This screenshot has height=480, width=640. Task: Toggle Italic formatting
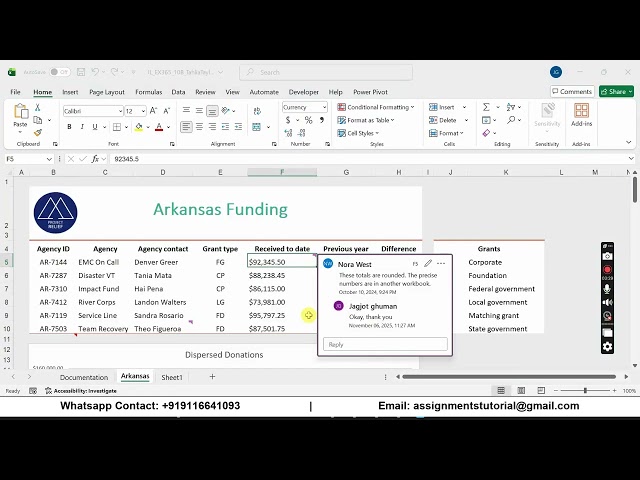pyautogui.click(x=82, y=127)
